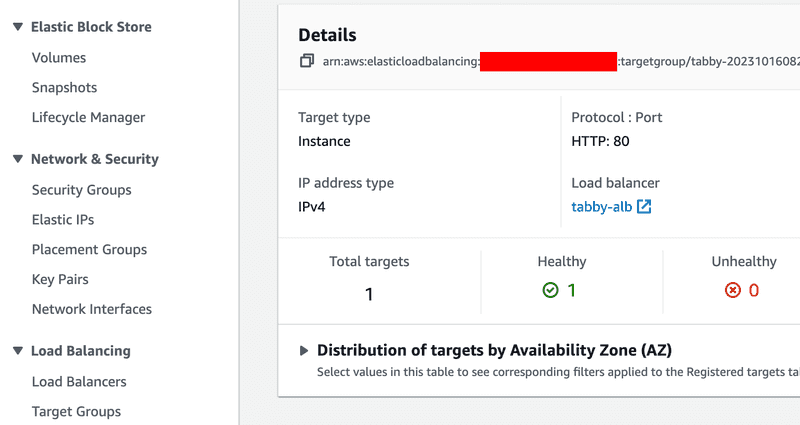Navigate to Elastic IPs
The height and width of the screenshot is (425, 800).
(x=63, y=219)
